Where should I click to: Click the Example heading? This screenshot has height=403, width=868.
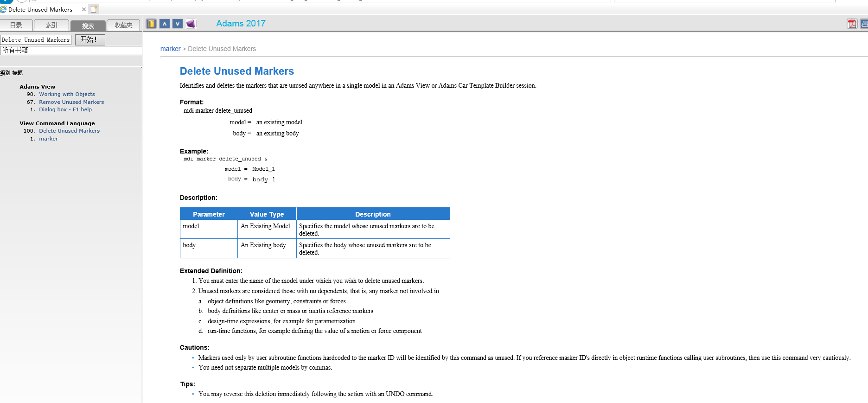pos(194,151)
